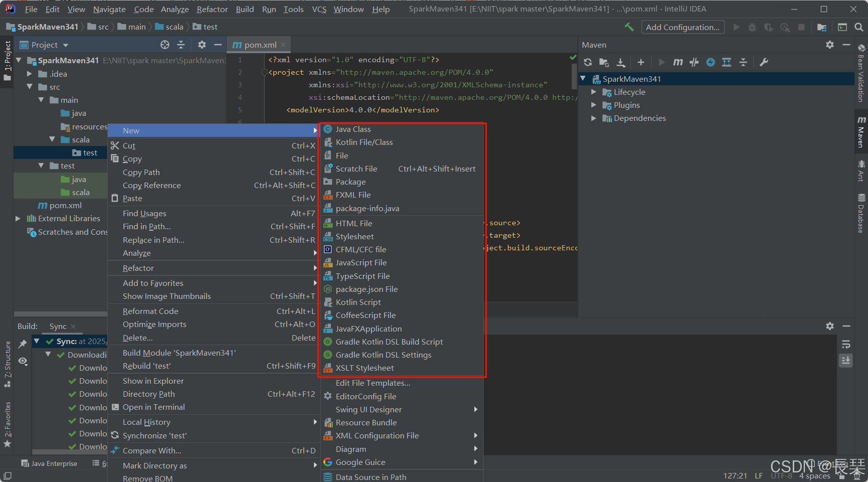
Task: Collapse the src folder node
Action: 30,87
